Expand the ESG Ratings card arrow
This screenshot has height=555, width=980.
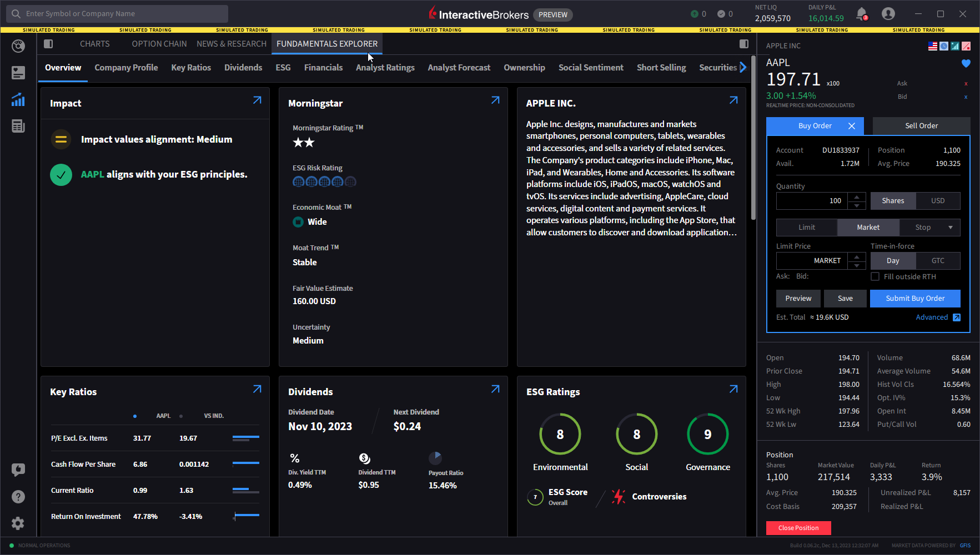pos(733,389)
